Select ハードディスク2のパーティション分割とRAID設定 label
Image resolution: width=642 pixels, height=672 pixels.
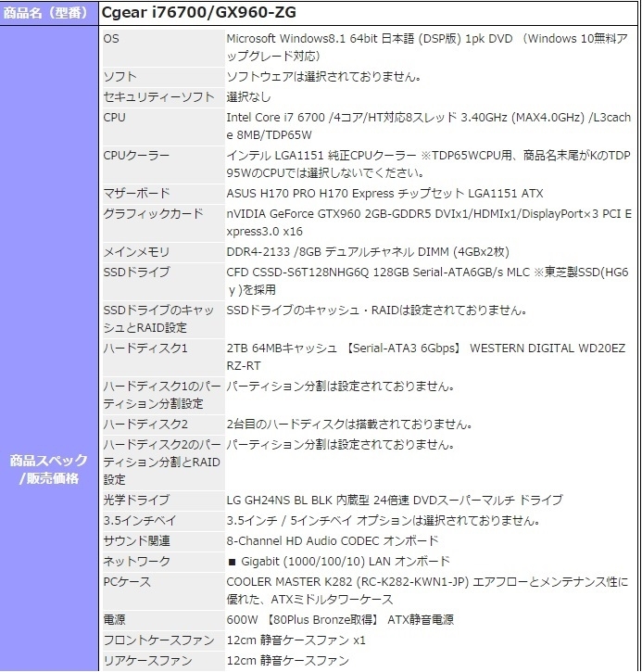pos(162,462)
